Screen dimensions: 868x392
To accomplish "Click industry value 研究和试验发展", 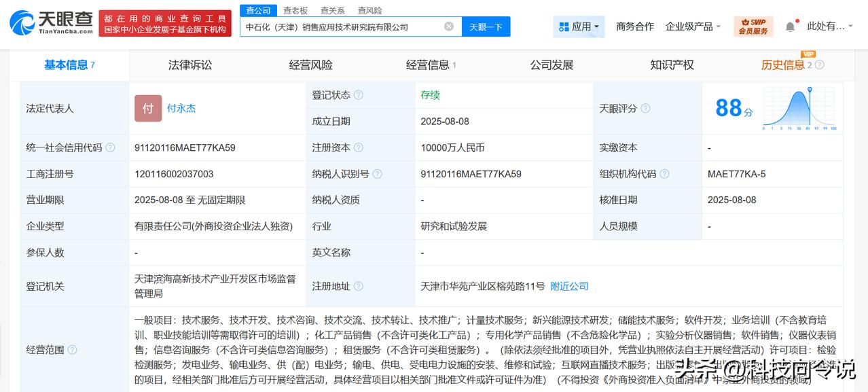I will coord(454,226).
